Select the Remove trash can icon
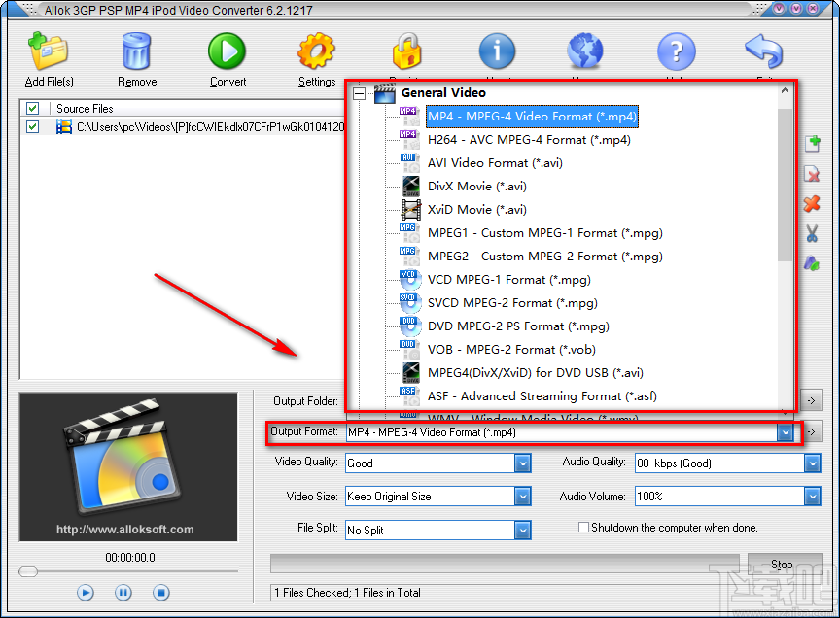The image size is (840, 618). (136, 51)
